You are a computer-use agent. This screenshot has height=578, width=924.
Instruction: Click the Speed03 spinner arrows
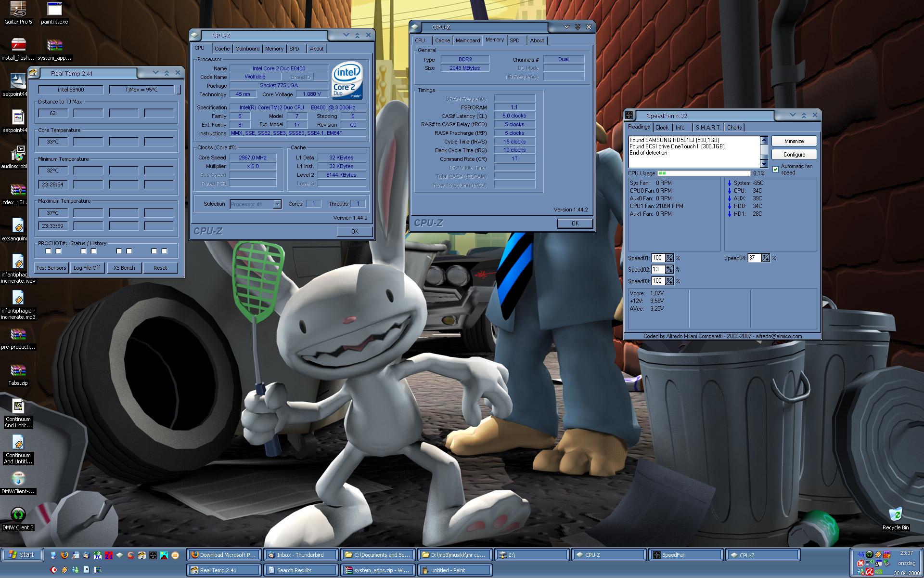tap(669, 281)
